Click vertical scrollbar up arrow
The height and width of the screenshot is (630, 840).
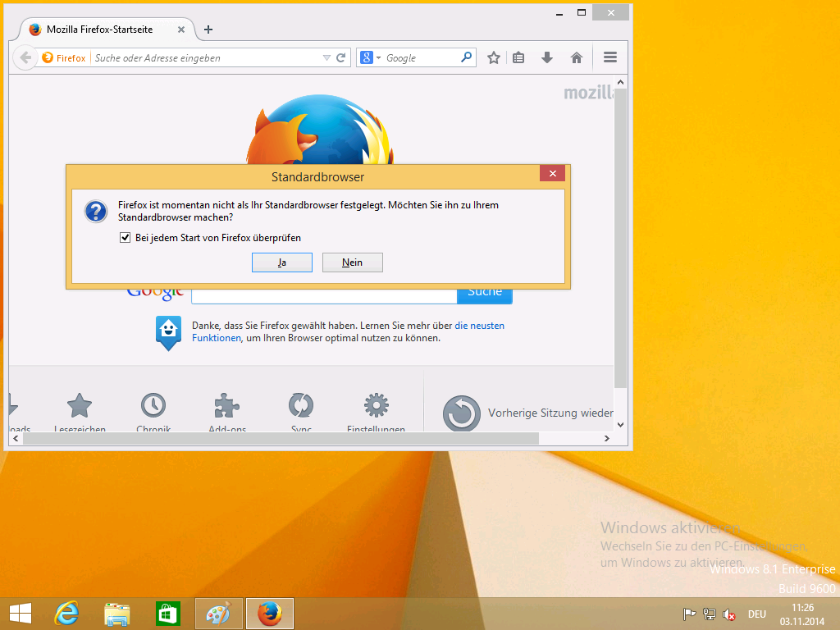(620, 82)
